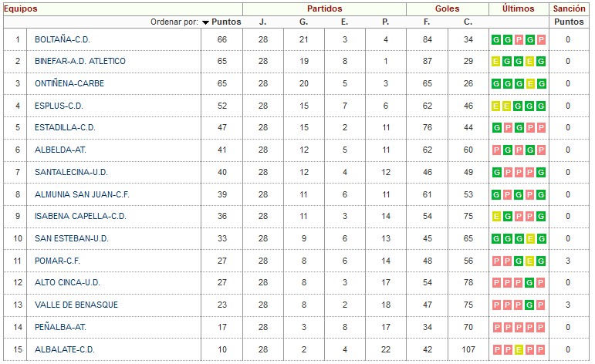Sort by the J. column header

tap(262, 22)
